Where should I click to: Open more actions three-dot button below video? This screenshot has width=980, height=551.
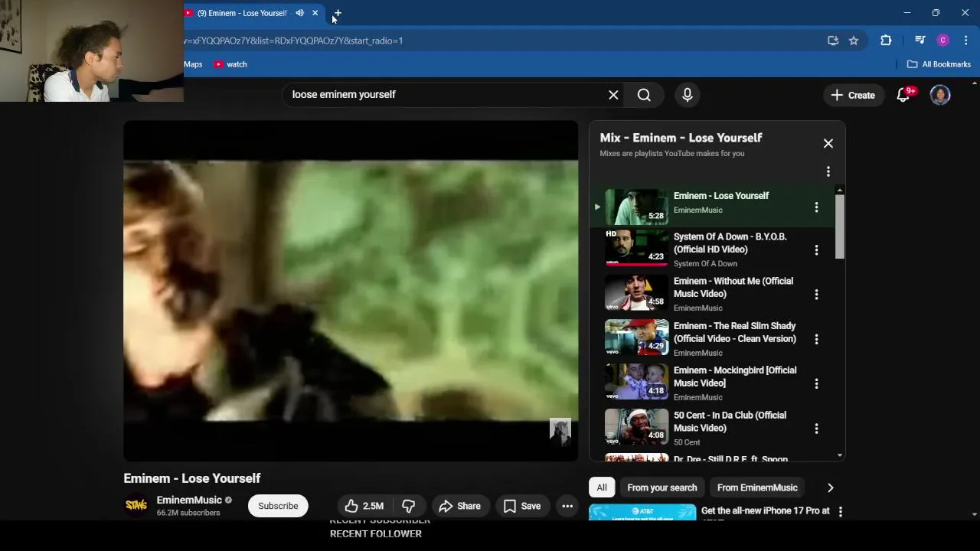[567, 506]
